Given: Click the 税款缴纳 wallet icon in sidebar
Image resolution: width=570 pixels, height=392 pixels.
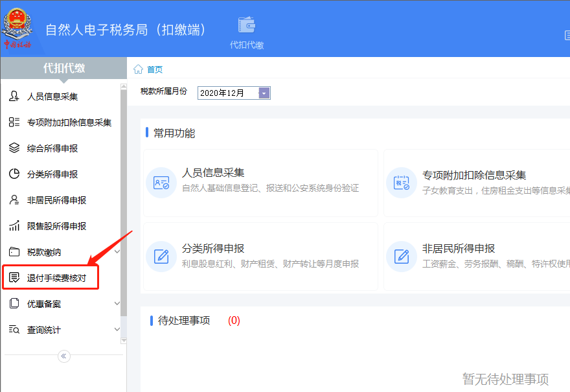Looking at the screenshot, I should tap(14, 251).
